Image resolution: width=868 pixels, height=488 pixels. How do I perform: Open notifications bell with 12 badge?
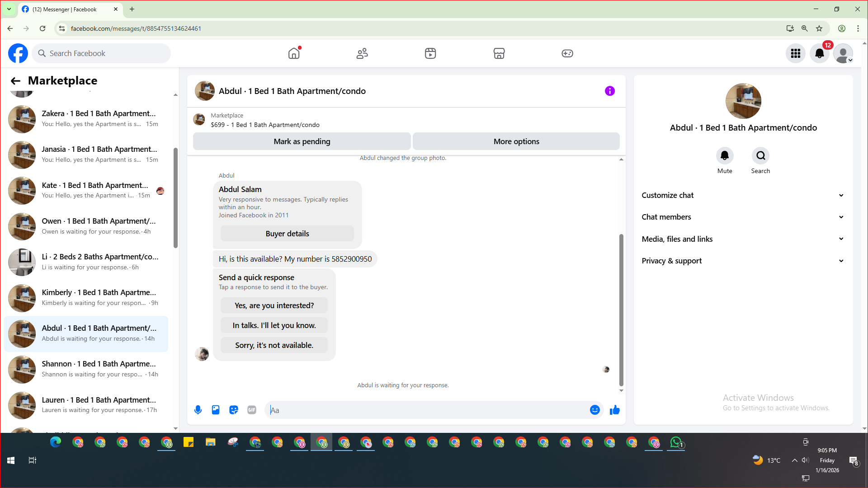point(819,53)
